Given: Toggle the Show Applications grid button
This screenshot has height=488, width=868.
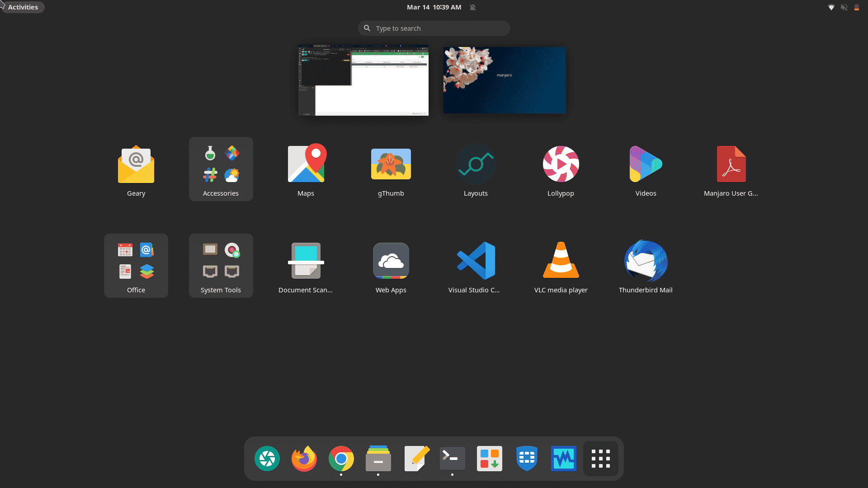Looking at the screenshot, I should click(600, 459).
